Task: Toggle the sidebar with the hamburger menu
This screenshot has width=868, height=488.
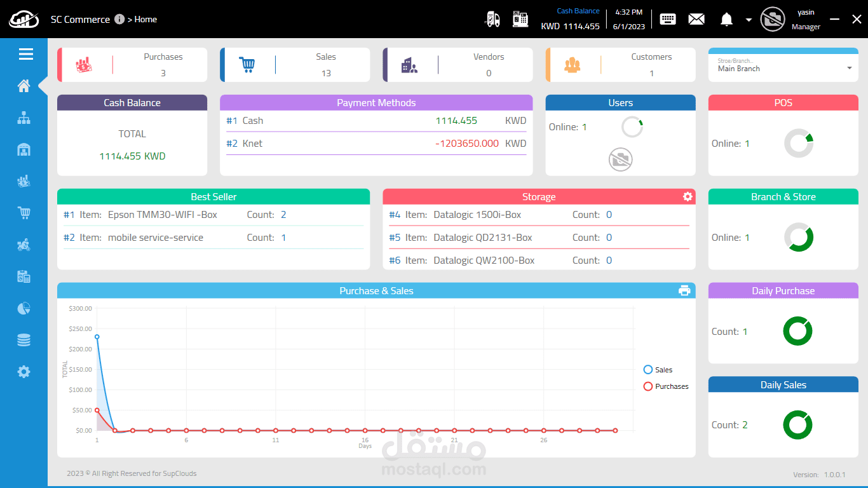Action: pos(25,54)
